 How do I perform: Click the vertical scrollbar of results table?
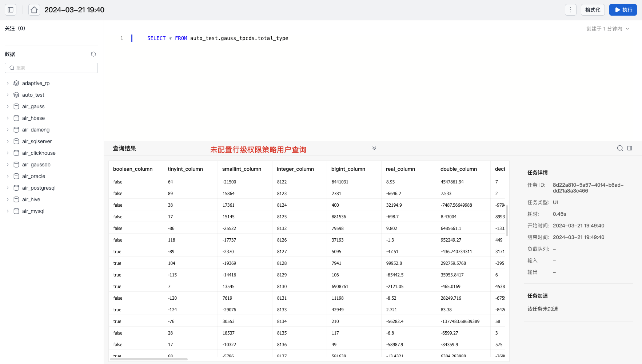coord(507,220)
